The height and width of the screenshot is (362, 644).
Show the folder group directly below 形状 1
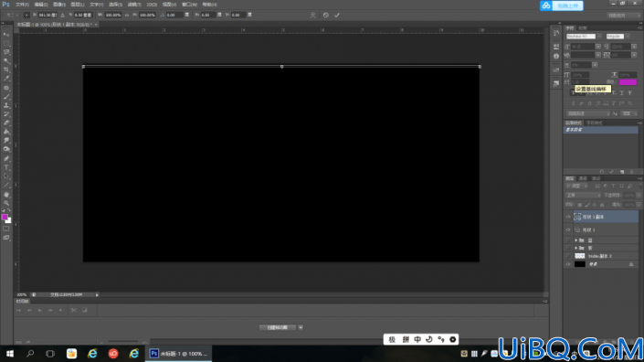tap(568, 240)
